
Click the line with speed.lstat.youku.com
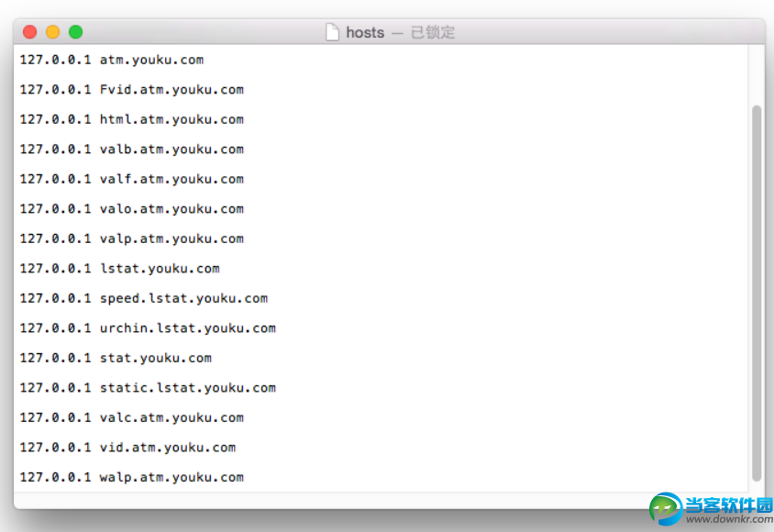click(144, 299)
